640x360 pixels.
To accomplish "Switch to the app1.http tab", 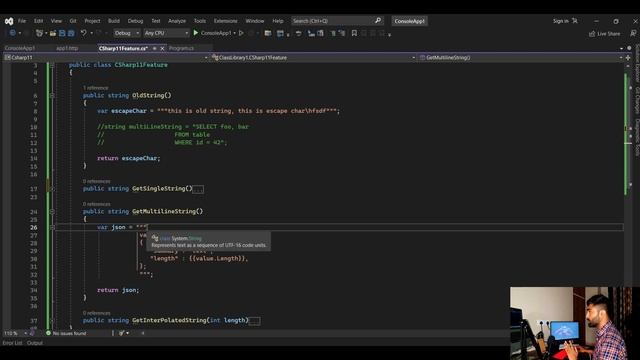I will [x=67, y=48].
